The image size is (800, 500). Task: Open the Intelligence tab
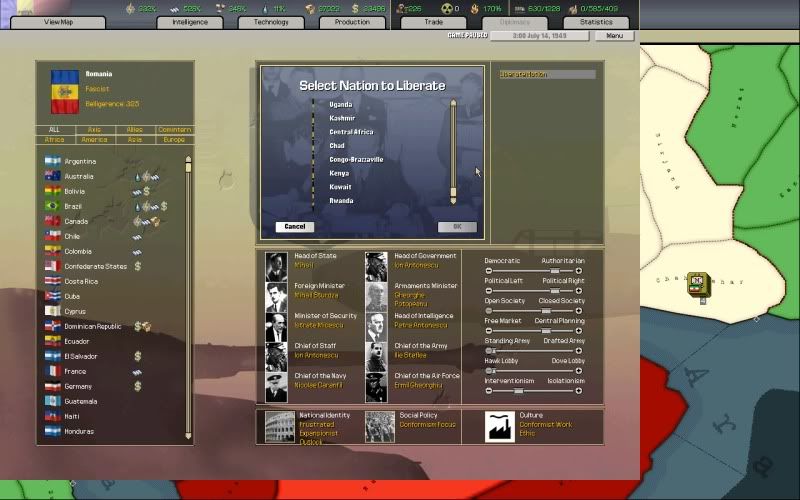point(190,22)
